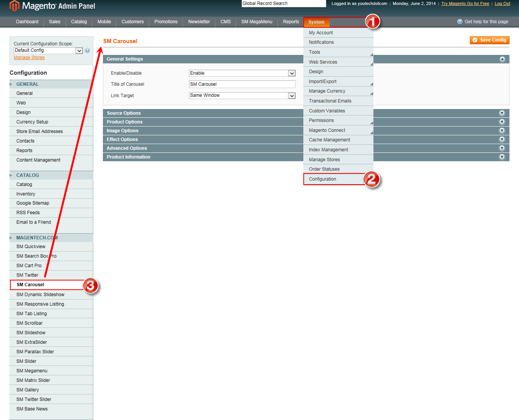Click the Get help for this page icon
The height and width of the screenshot is (420, 519).
tap(460, 22)
